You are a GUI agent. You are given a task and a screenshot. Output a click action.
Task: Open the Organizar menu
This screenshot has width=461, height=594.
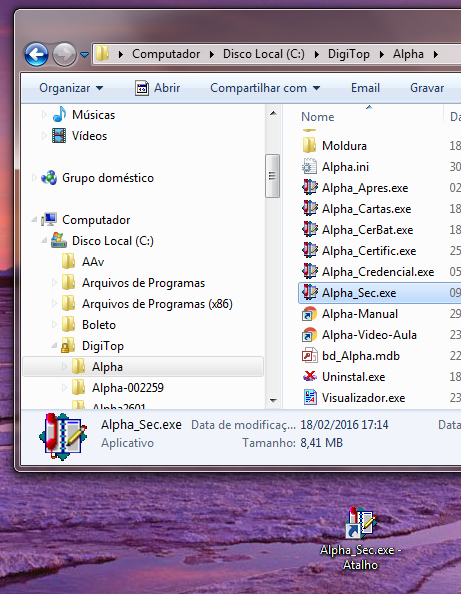tap(71, 88)
